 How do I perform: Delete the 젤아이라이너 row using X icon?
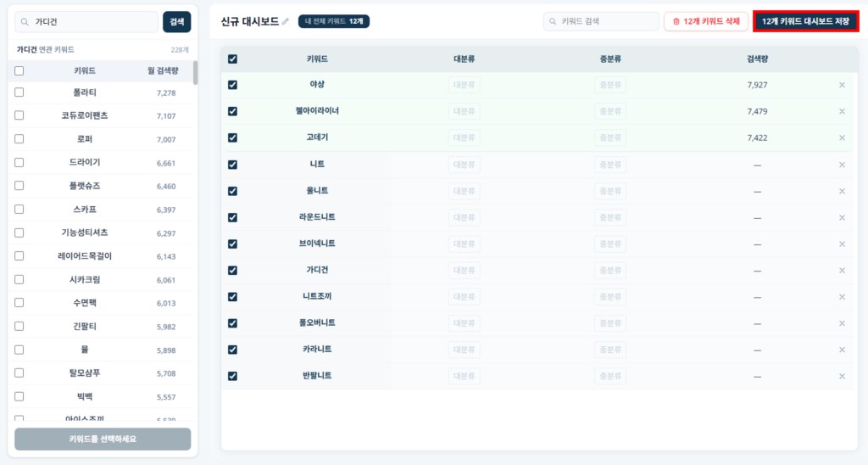click(842, 111)
